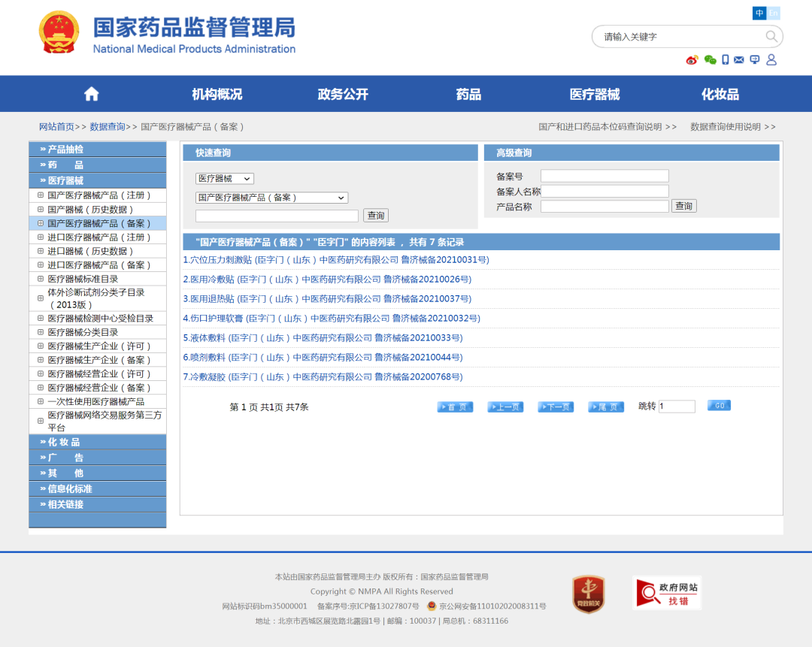812x647 pixels.
Task: Open the 政务公开 menu
Action: [x=343, y=94]
